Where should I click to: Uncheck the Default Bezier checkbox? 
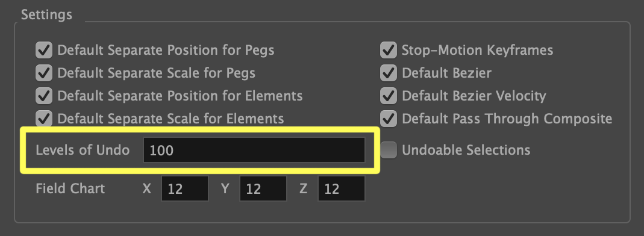[388, 73]
